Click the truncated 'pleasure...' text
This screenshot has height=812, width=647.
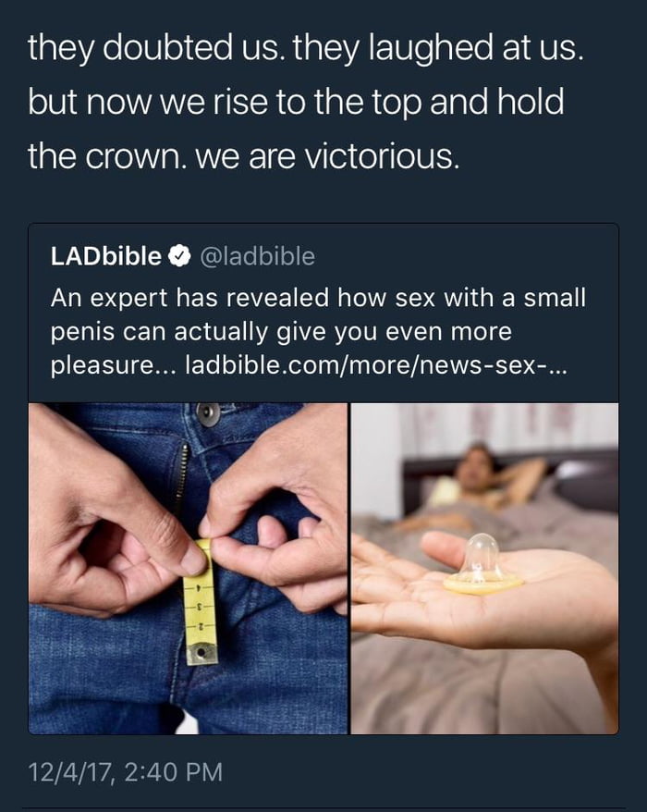click(x=114, y=365)
